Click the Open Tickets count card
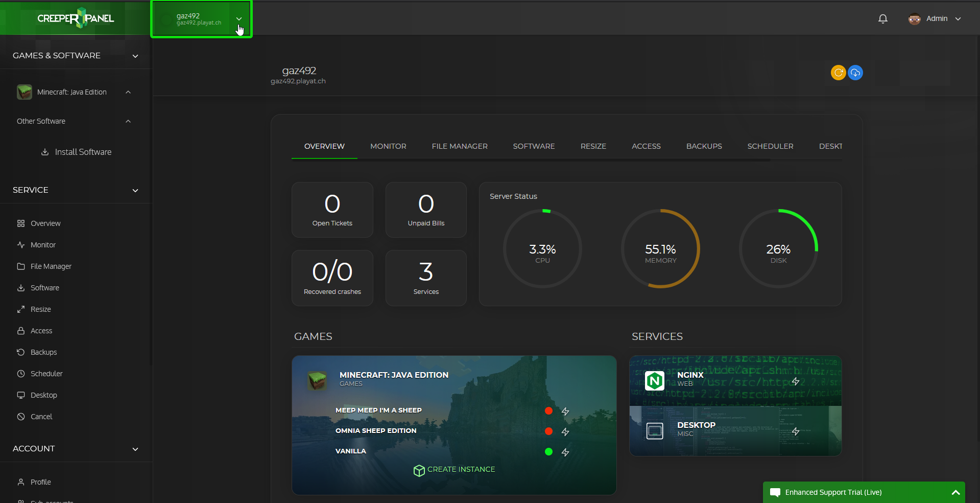980x503 pixels. [332, 210]
